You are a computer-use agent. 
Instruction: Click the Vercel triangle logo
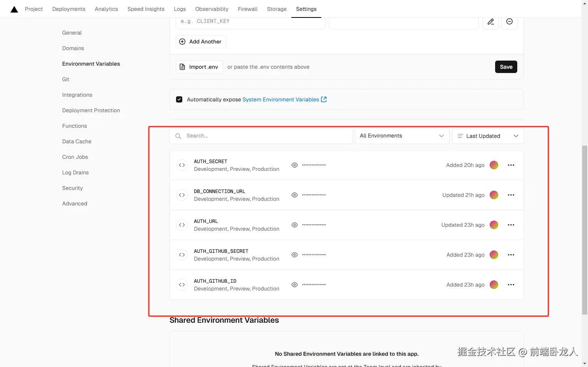pos(14,9)
